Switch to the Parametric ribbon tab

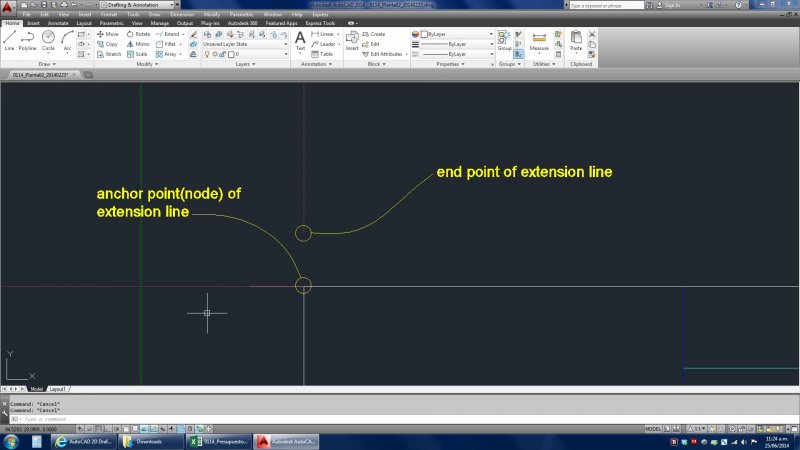coord(111,23)
